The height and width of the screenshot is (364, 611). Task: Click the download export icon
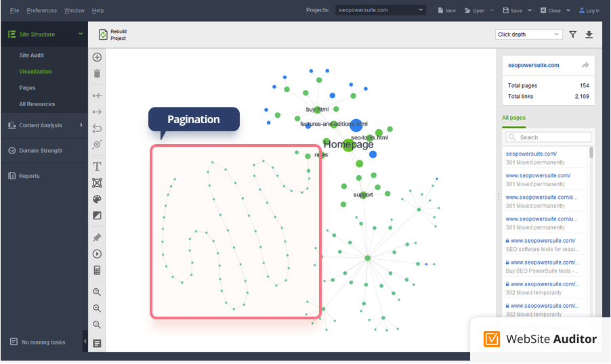tap(589, 35)
